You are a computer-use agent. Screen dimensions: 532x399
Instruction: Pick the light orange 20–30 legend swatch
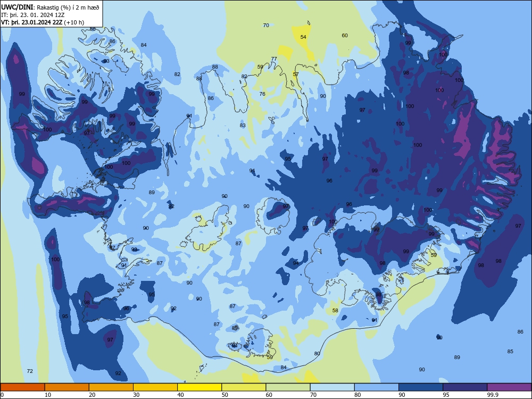pos(111,387)
